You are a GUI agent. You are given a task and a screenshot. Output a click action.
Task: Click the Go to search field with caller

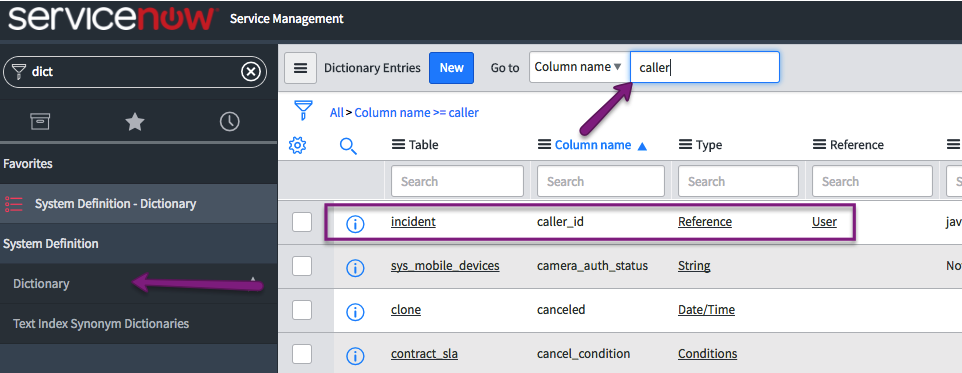(x=705, y=67)
